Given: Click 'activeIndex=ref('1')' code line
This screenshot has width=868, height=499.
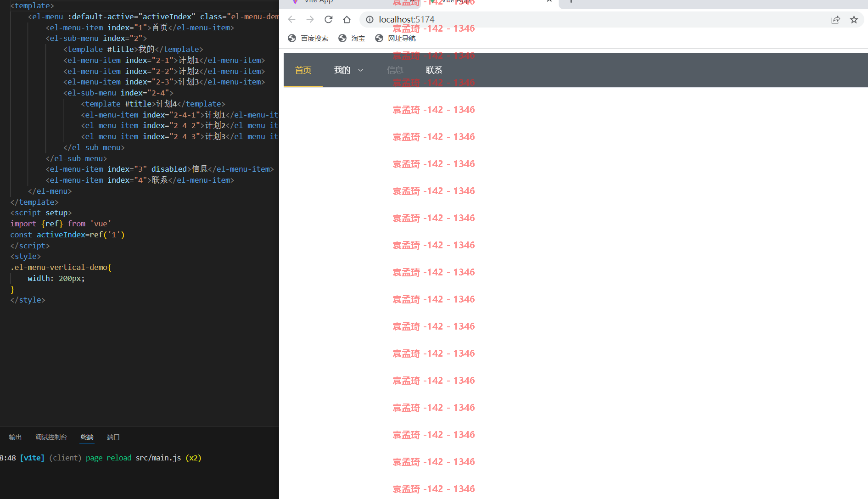Looking at the screenshot, I should (67, 235).
